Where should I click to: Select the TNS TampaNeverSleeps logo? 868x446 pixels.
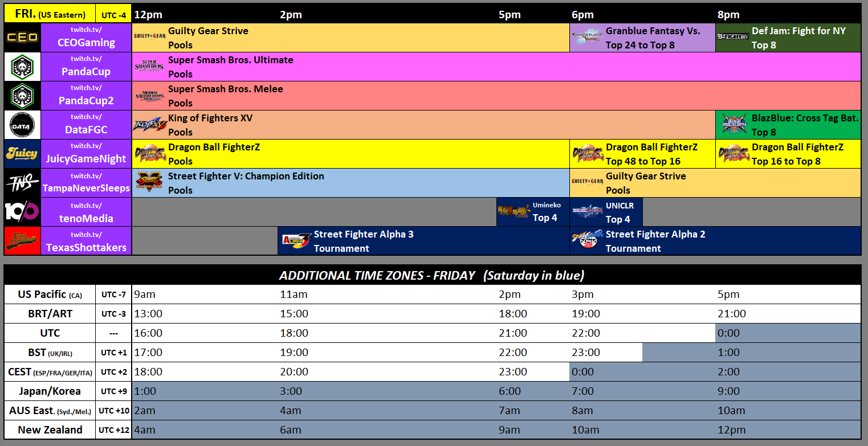pos(22,182)
